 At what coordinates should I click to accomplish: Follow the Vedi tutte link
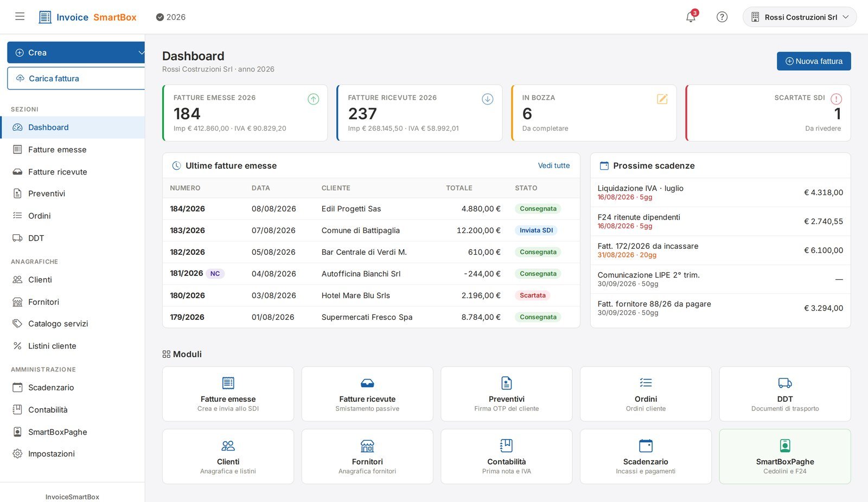(554, 165)
